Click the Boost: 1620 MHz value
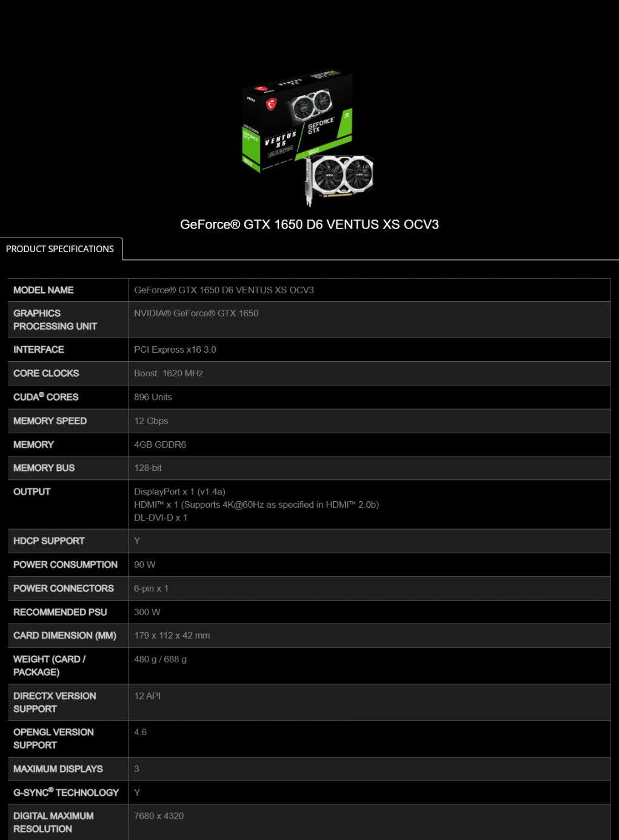 point(169,373)
